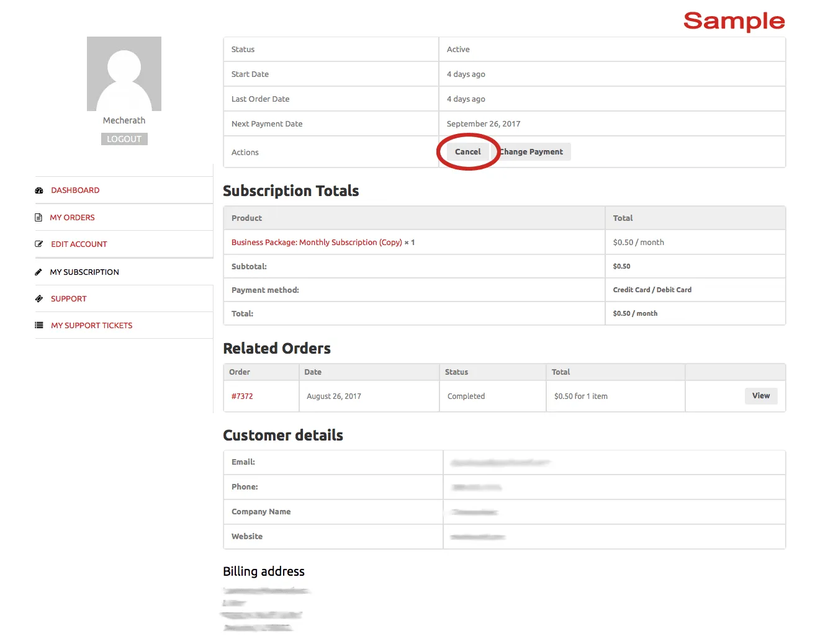Image resolution: width=815 pixels, height=644 pixels.
Task: Open order number #7372 link
Action: pyautogui.click(x=242, y=396)
